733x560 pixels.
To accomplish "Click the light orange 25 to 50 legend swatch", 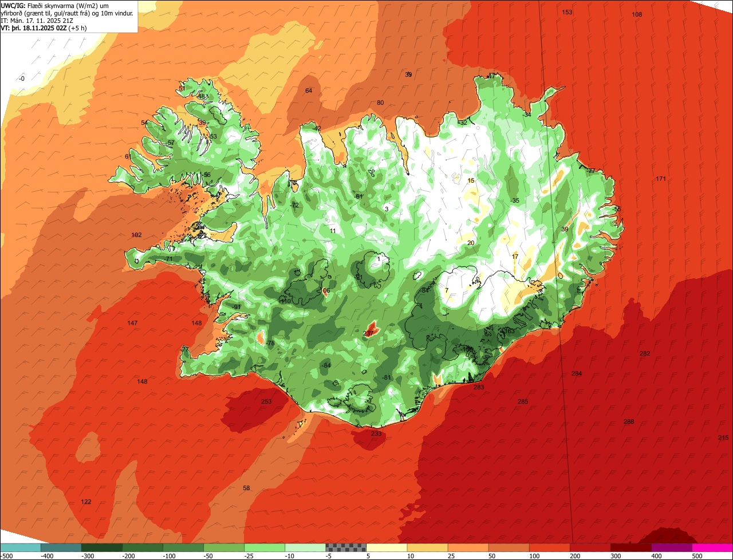I will click(x=468, y=547).
